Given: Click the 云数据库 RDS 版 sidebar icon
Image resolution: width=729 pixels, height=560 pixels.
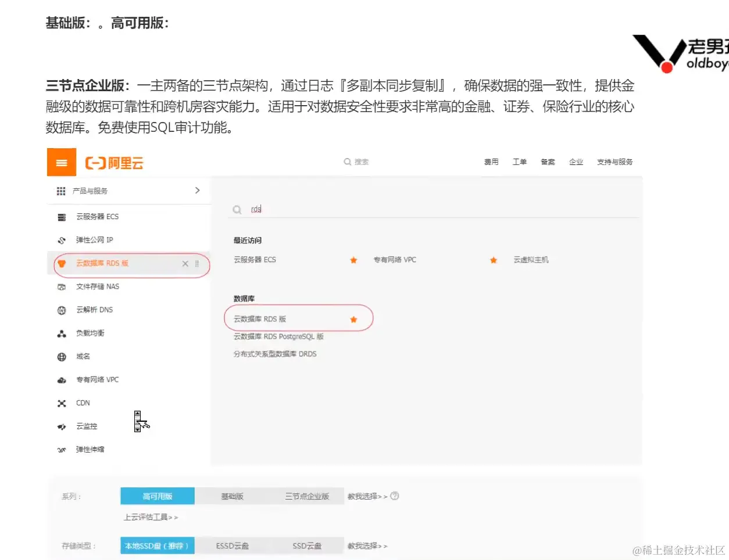Looking at the screenshot, I should (x=62, y=264).
